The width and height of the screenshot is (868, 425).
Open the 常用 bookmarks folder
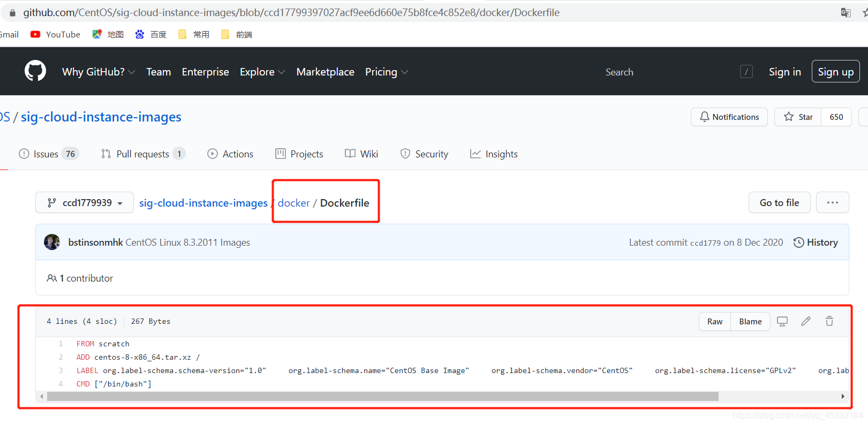pos(193,34)
